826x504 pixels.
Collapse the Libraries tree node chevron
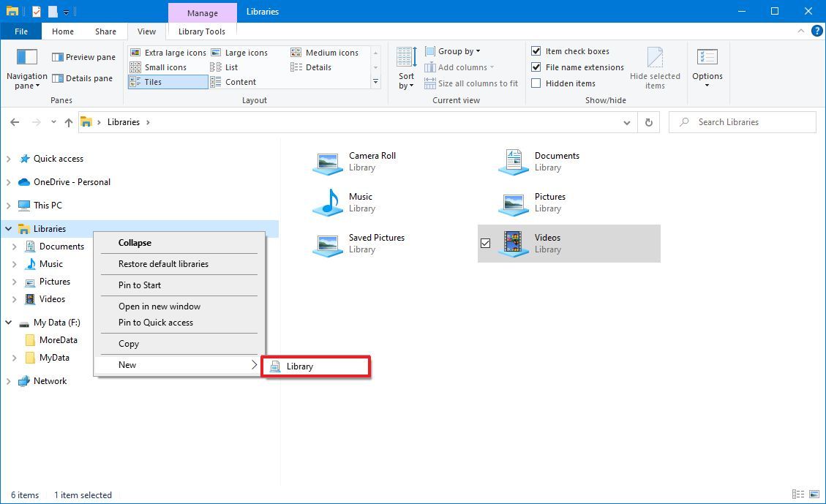click(x=9, y=228)
